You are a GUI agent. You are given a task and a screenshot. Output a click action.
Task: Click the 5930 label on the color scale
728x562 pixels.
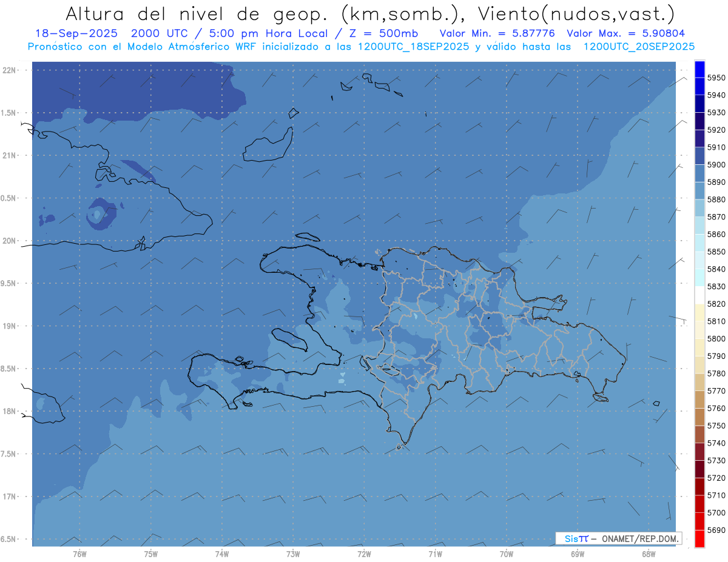tap(716, 113)
